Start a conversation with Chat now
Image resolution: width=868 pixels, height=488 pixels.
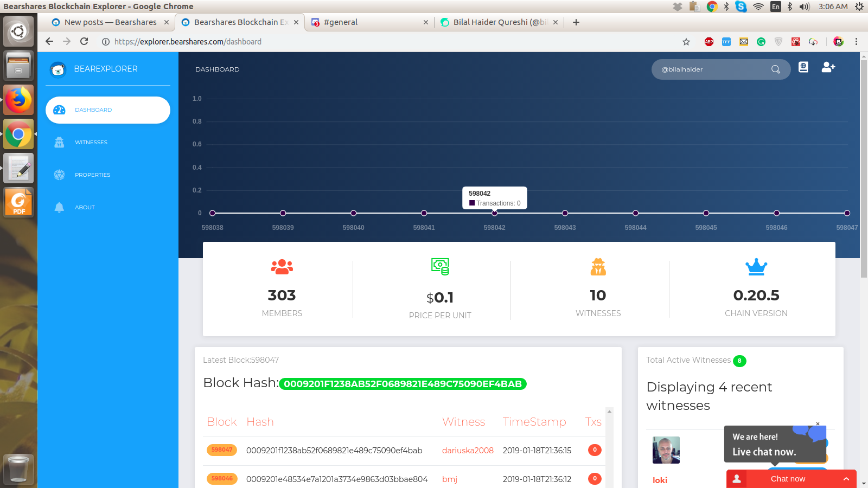click(x=788, y=479)
